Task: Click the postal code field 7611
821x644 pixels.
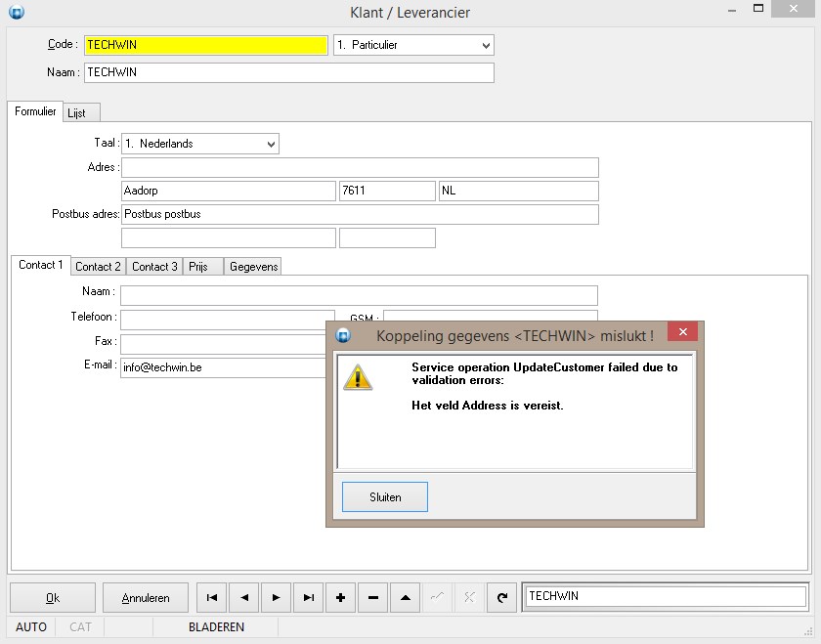Action: 387,192
